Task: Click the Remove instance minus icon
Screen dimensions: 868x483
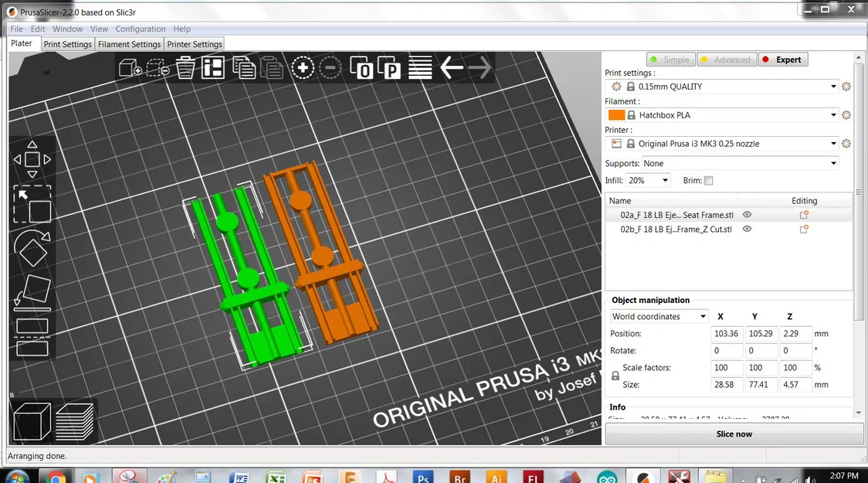Action: click(331, 68)
